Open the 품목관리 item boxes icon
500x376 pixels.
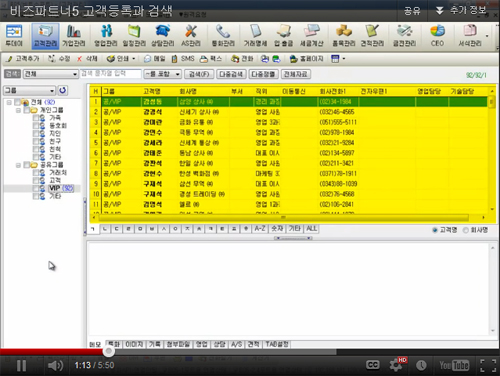(x=344, y=35)
